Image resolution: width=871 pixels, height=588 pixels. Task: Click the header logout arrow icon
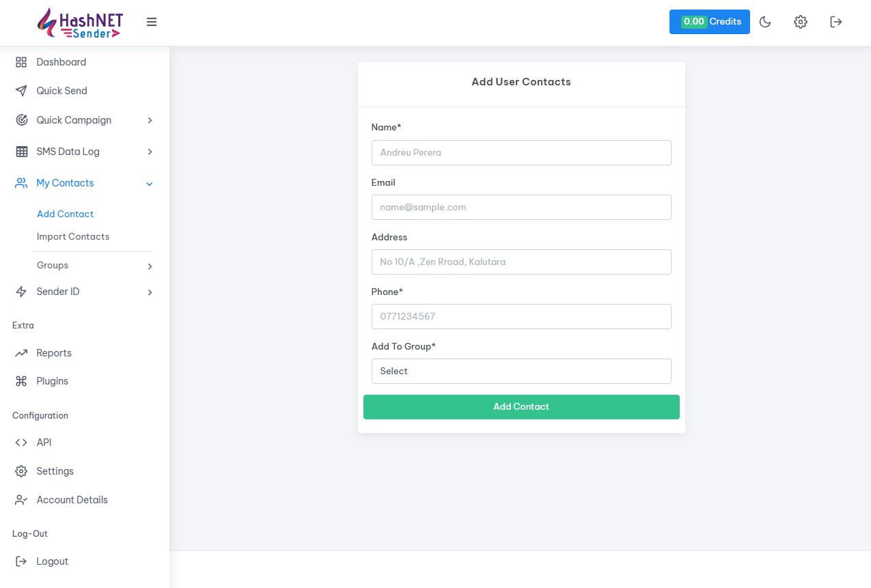[x=835, y=22]
